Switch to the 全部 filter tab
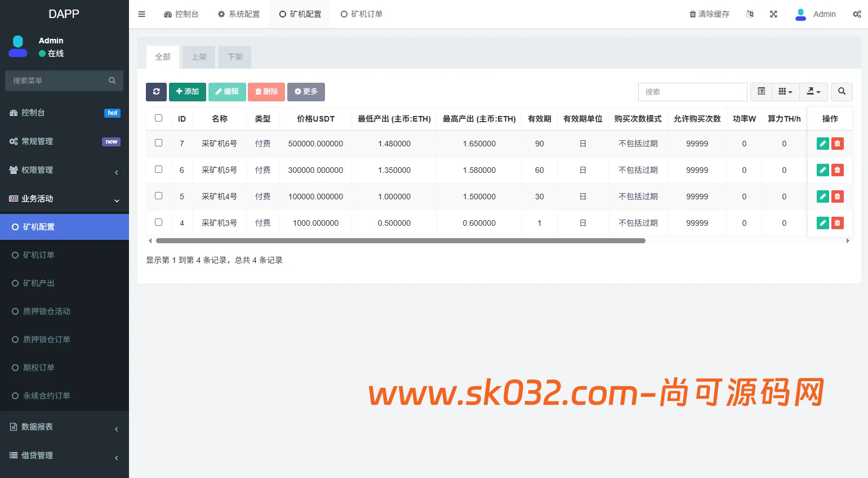Viewport: 868px width, 478px height. (x=163, y=57)
